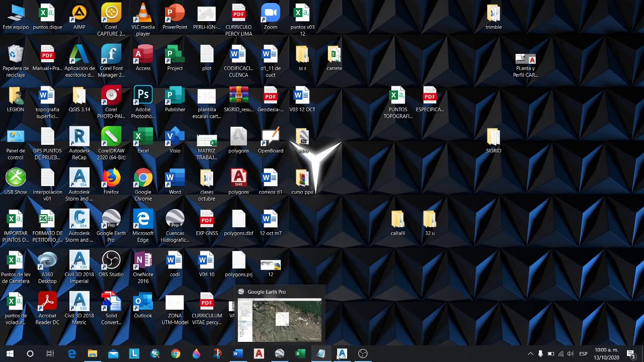
Task: Select the Civil 3D 2018 Imperial icon
Action: (x=79, y=267)
